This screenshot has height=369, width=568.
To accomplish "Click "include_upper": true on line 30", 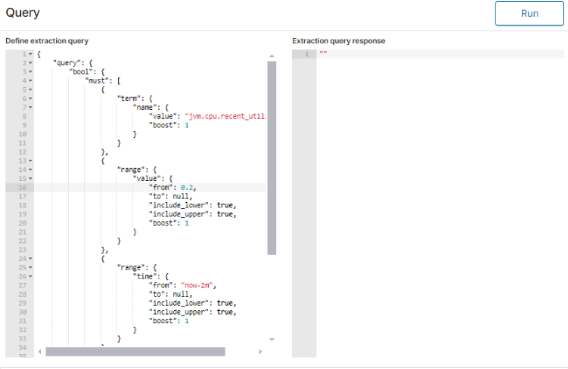I will point(192,312).
